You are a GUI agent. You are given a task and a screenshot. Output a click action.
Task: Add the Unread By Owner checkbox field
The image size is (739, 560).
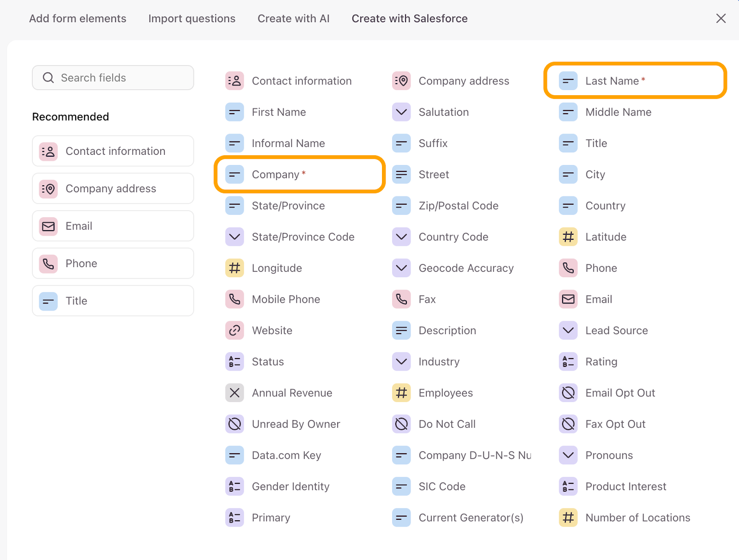(296, 424)
